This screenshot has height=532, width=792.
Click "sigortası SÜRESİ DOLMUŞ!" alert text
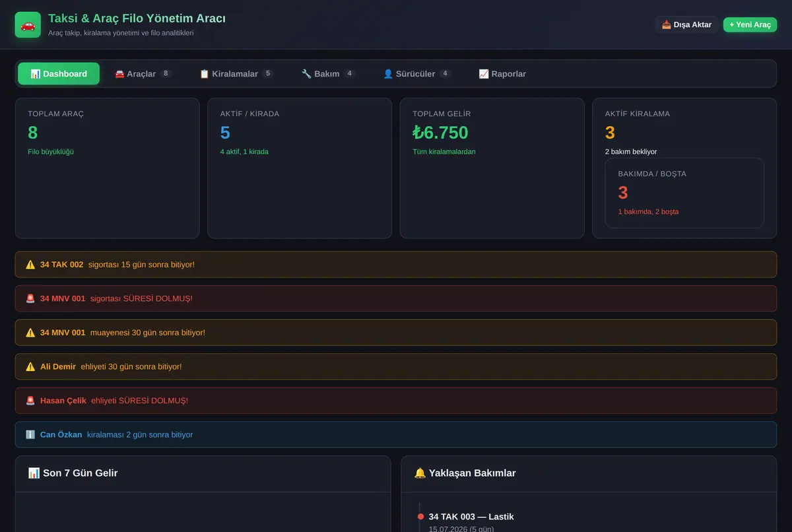coord(141,298)
